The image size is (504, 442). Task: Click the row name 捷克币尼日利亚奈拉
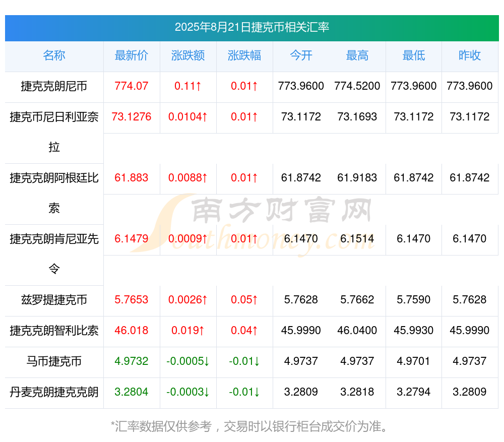(x=54, y=132)
